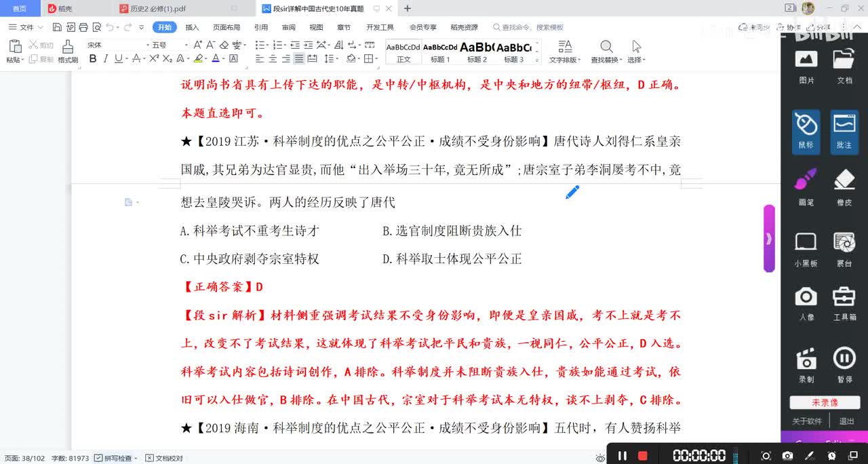
Task: Select the 鼠标 mouse mode
Action: coord(806,132)
